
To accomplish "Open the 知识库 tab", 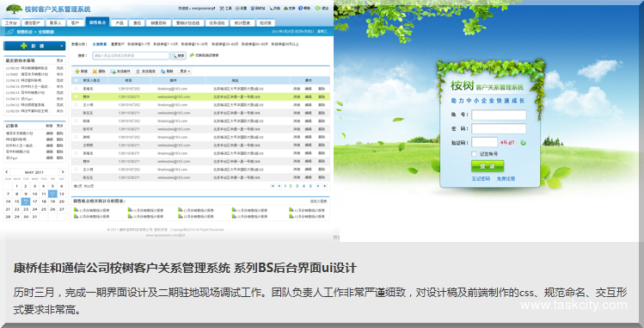I will coord(266,23).
